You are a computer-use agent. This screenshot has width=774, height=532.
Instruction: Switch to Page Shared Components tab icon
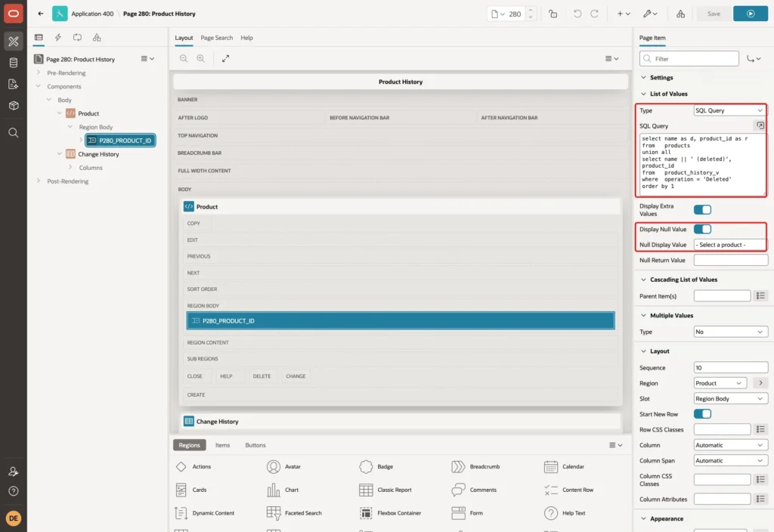[97, 38]
